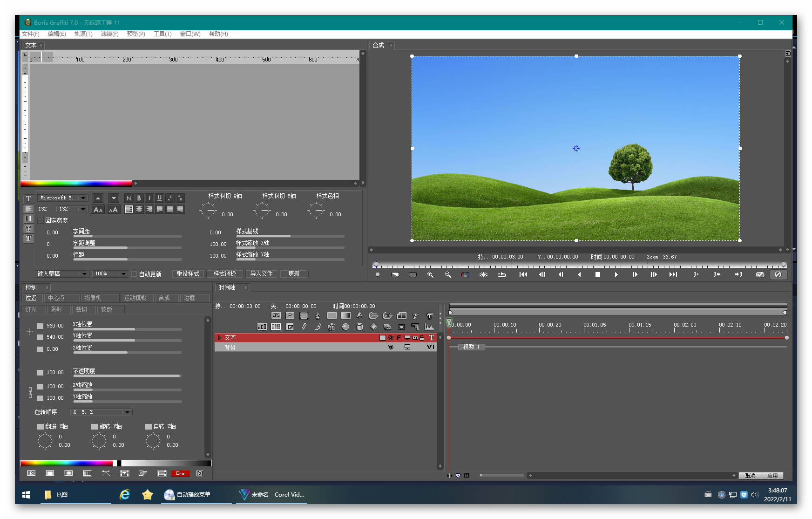
Task: Open the 100% zoom dropdown in the text panel
Action: (x=110, y=274)
